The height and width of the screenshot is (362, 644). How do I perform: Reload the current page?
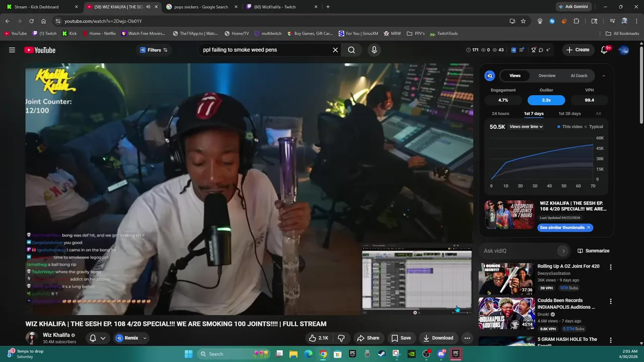coord(31,21)
